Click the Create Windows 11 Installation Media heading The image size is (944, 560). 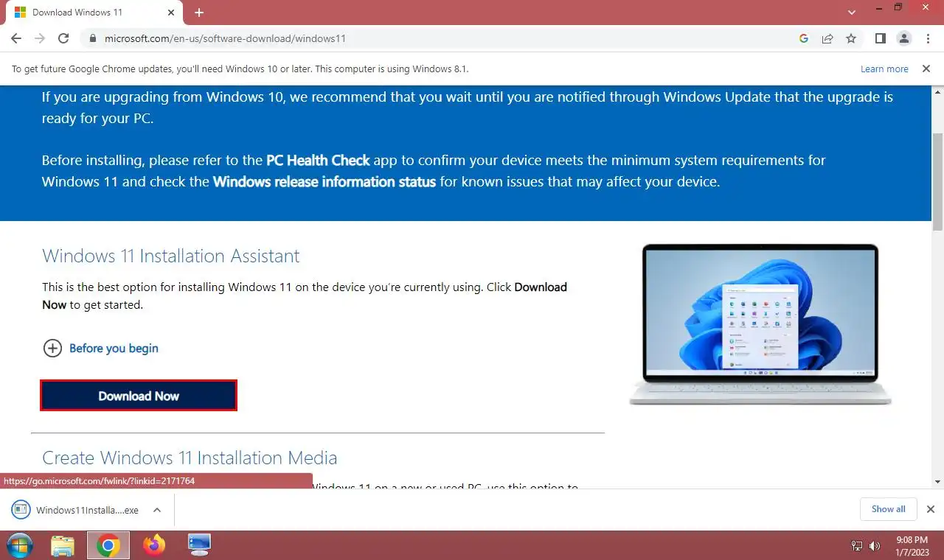[x=190, y=458]
